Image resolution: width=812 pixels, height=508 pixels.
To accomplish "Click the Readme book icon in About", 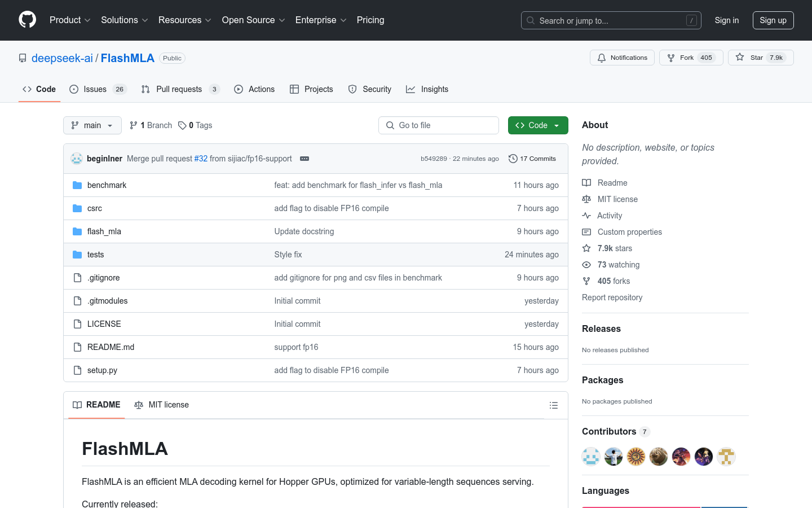I will click(586, 183).
